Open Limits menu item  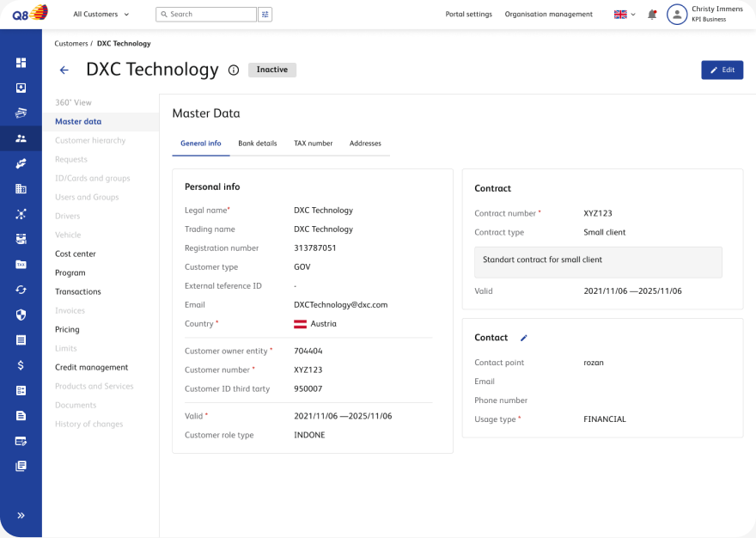[65, 348]
